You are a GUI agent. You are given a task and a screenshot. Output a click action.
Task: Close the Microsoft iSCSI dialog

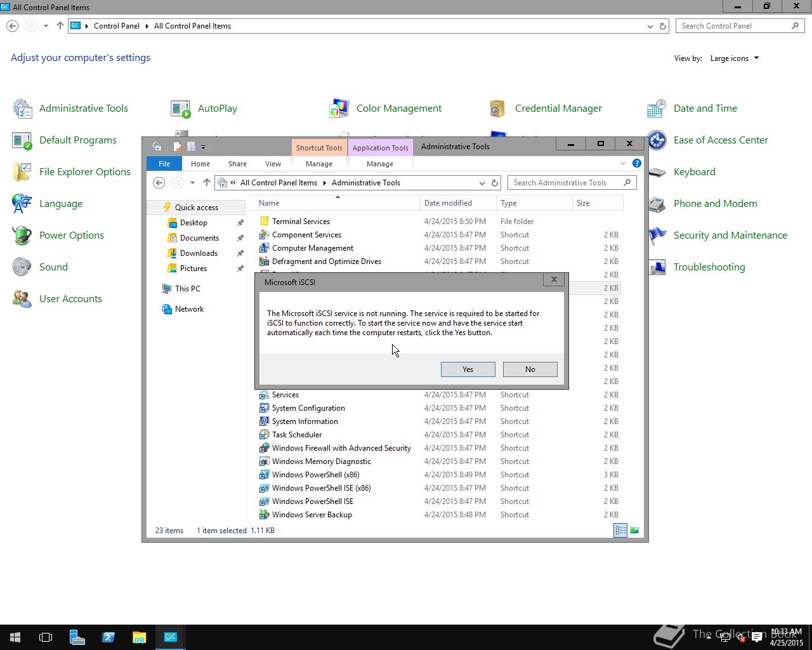pos(554,279)
